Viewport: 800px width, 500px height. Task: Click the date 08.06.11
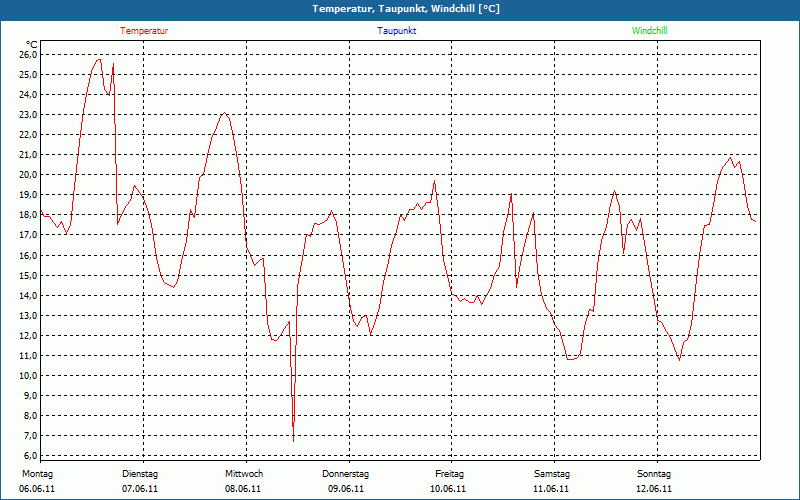click(243, 489)
